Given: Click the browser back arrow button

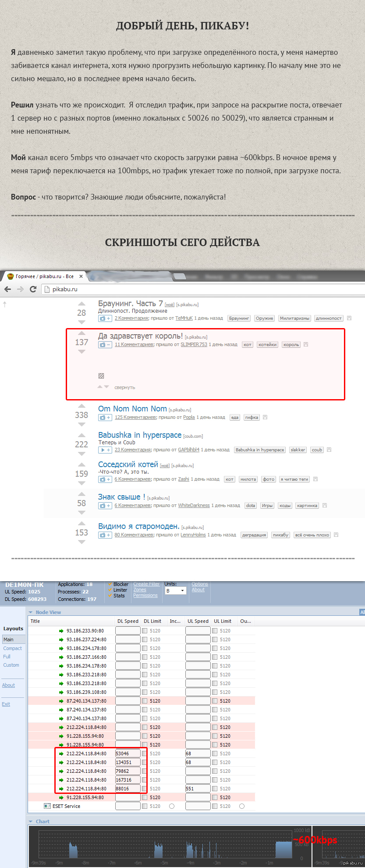Looking at the screenshot, I should [x=7, y=289].
